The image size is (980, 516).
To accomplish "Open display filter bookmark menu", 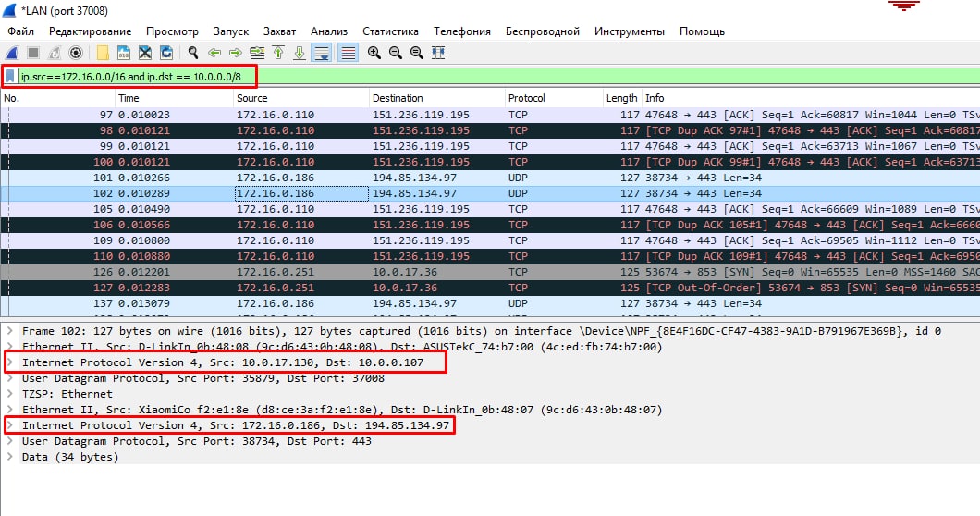I will [10, 77].
